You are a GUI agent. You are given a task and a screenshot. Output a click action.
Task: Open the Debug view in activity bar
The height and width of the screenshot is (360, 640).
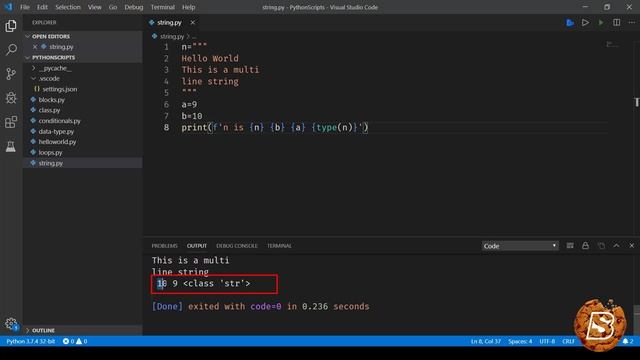point(11,98)
